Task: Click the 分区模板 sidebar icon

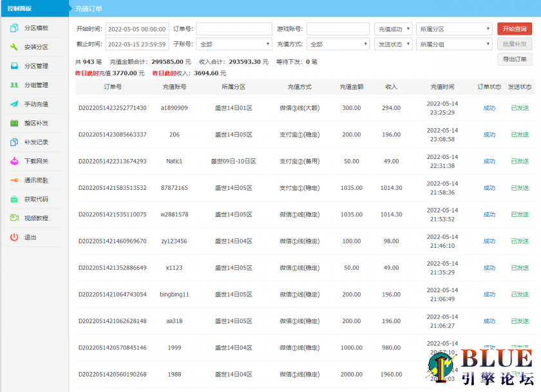Action: [14, 28]
